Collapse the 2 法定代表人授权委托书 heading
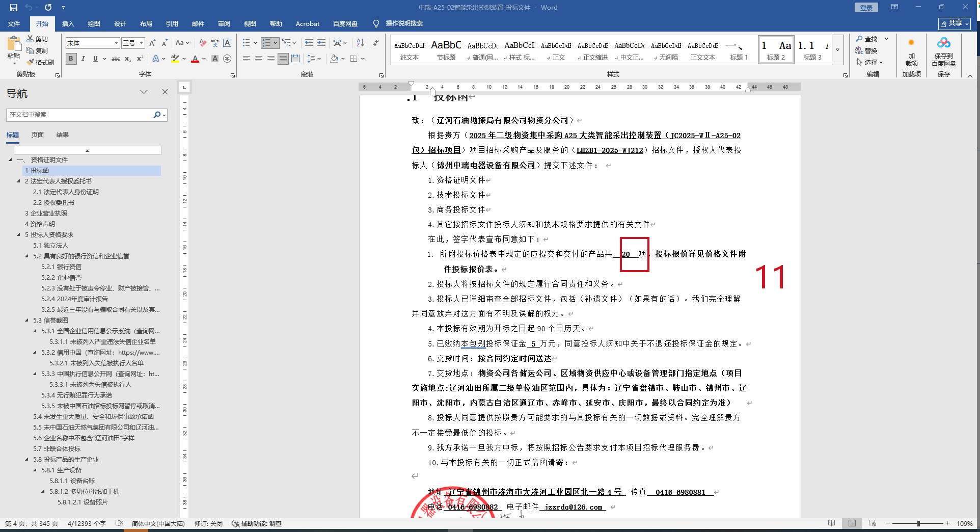980x532 pixels. pos(19,181)
